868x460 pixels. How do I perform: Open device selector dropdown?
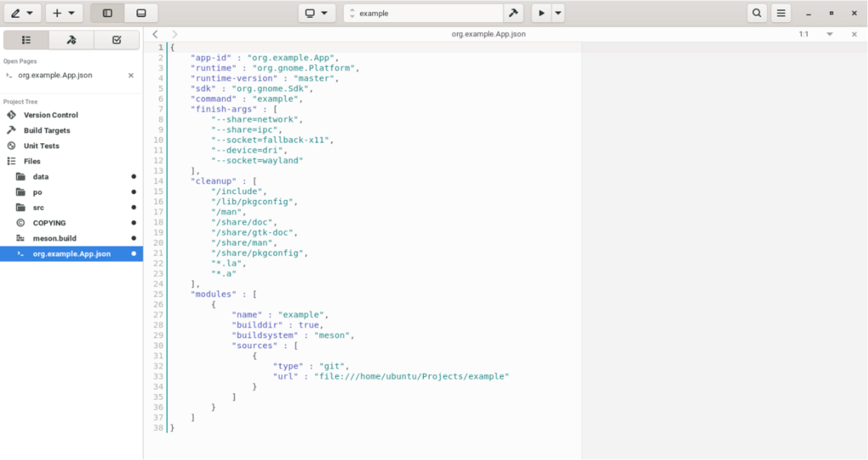tap(317, 13)
